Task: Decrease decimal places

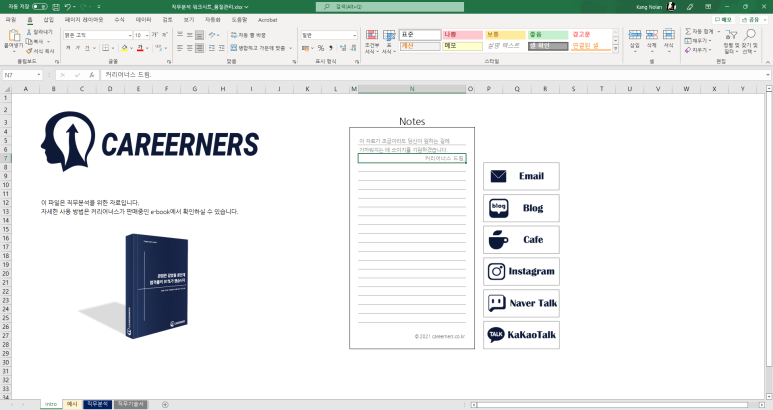Action: [x=353, y=48]
